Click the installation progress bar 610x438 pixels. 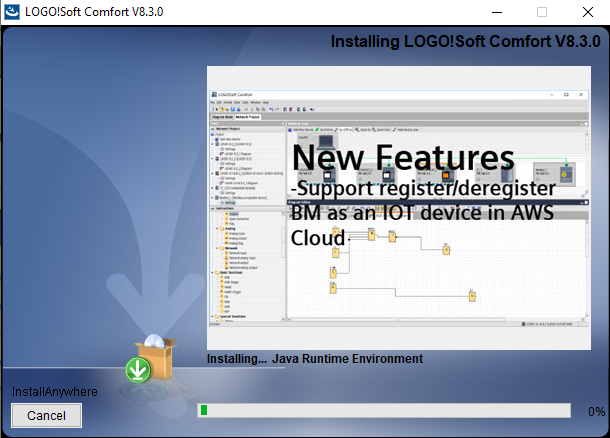point(384,410)
